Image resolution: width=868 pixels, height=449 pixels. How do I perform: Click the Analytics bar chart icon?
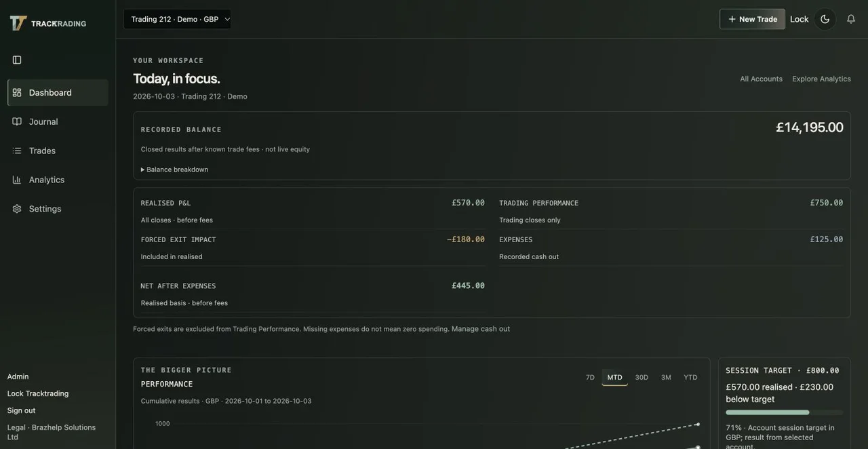[17, 180]
